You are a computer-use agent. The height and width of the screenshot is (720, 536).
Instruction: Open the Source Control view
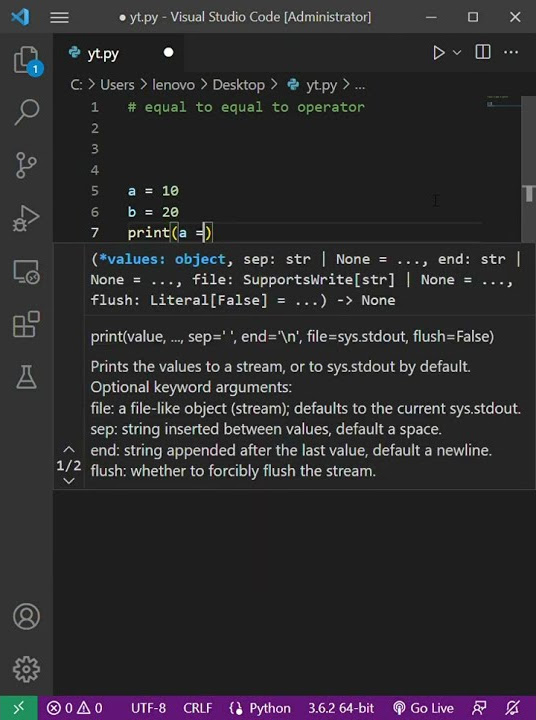click(26, 165)
